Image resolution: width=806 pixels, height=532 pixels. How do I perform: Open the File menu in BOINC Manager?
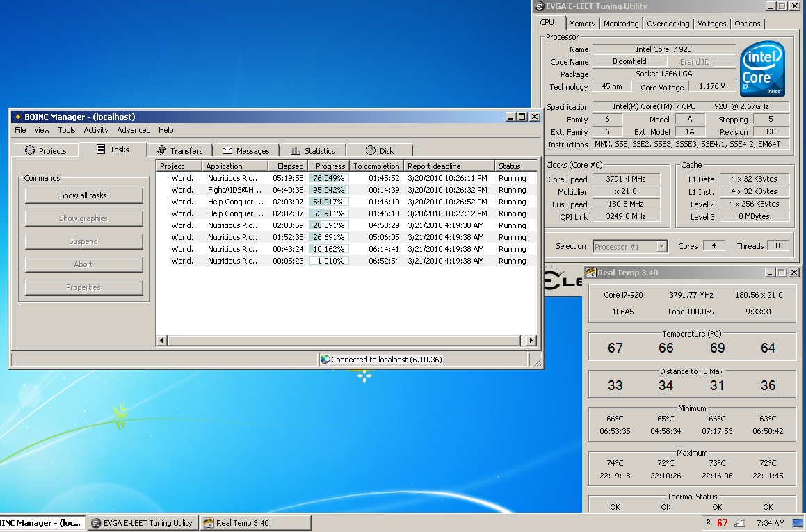(x=20, y=130)
